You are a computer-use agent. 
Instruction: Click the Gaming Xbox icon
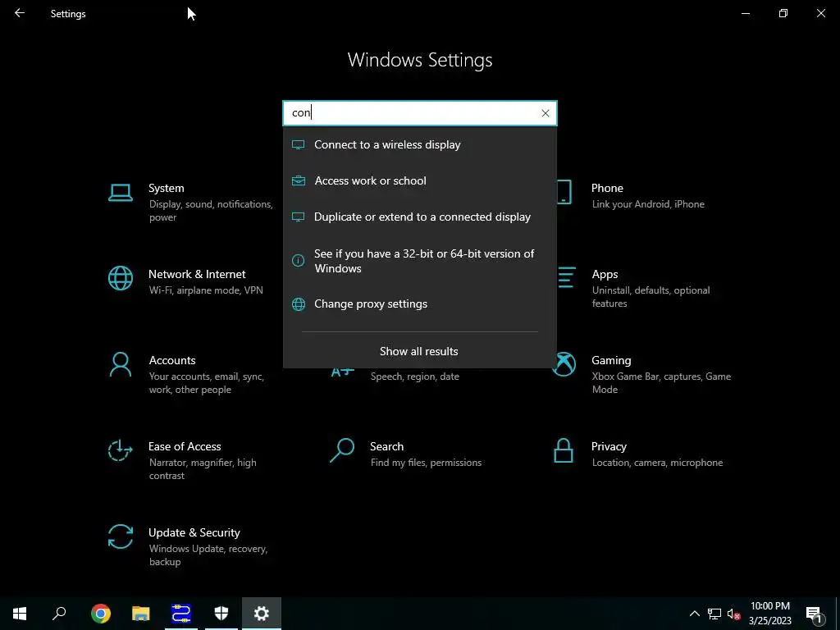[564, 364]
